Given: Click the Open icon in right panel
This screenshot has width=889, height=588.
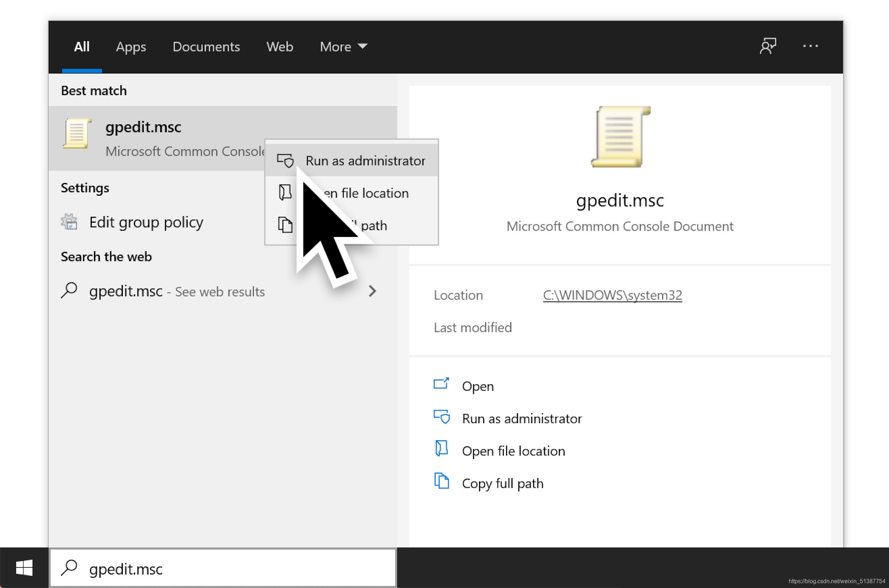Looking at the screenshot, I should click(x=441, y=384).
